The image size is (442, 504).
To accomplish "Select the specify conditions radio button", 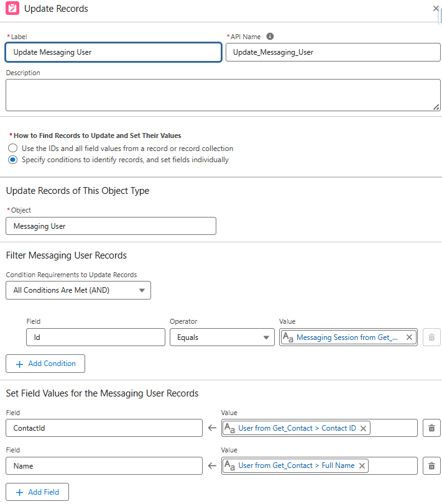I will (x=12, y=160).
